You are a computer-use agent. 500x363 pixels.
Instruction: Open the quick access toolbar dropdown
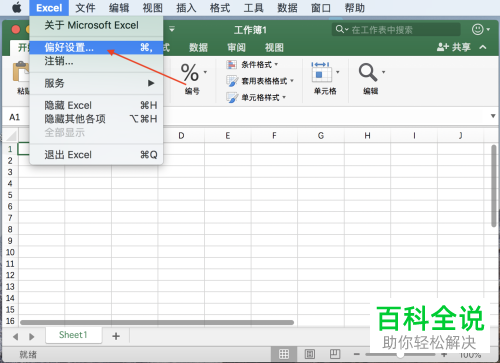[x=172, y=29]
